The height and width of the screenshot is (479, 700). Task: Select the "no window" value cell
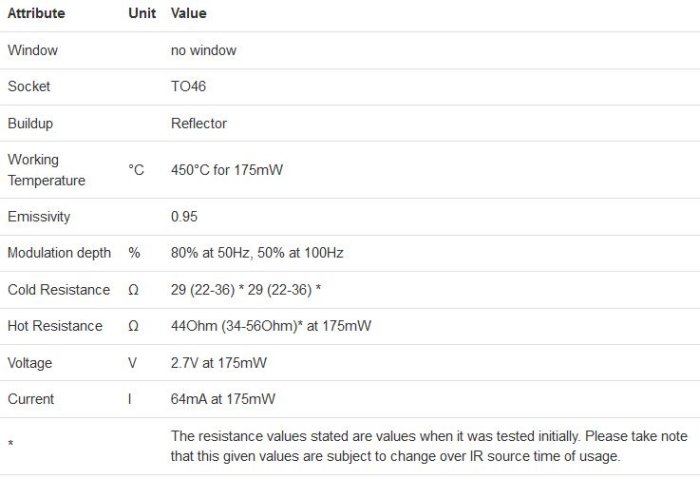204,50
